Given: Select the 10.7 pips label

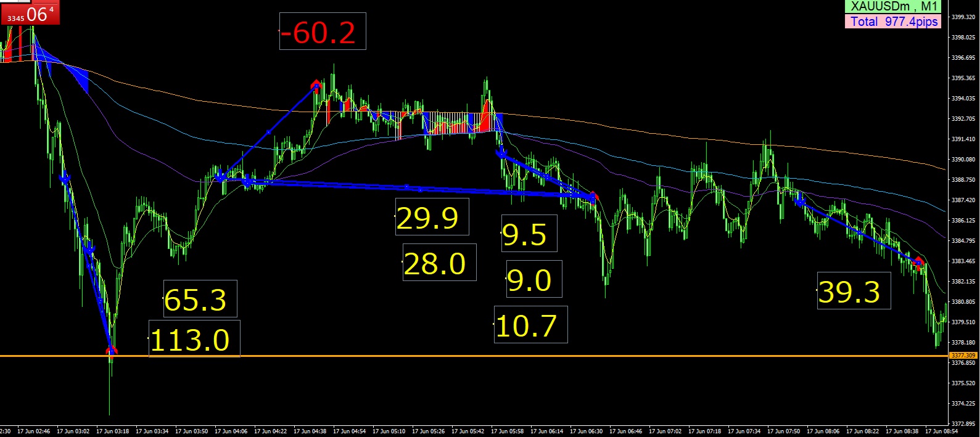Looking at the screenshot, I should [530, 325].
